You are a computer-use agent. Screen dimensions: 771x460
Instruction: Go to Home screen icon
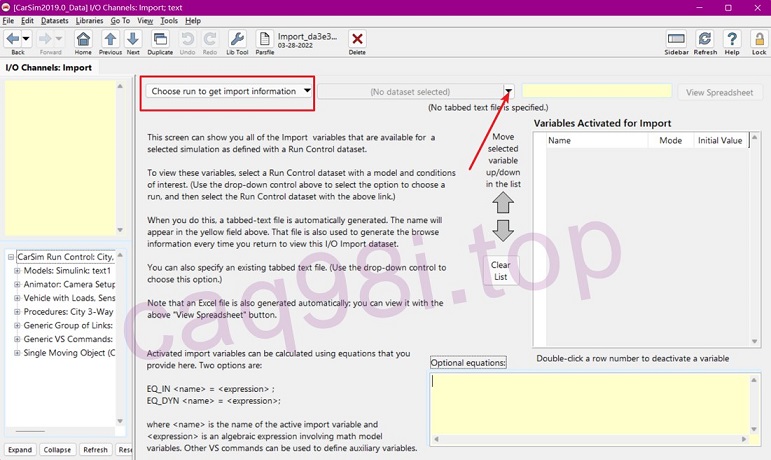pos(83,39)
